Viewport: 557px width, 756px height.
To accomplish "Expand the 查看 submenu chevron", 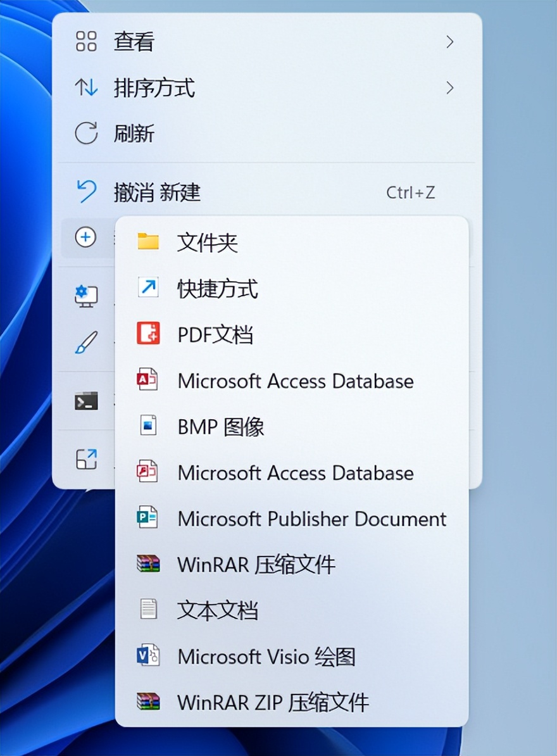I will [451, 42].
